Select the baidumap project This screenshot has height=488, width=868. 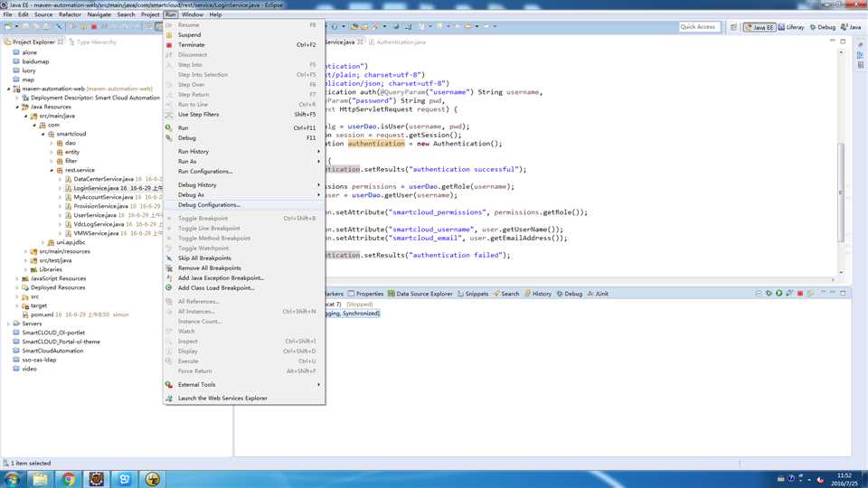[x=35, y=61]
